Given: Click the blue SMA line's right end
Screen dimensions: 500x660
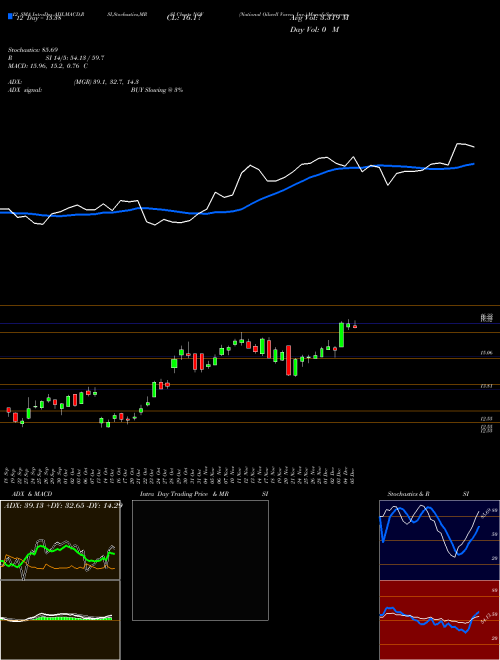Looking at the screenshot, I should [474, 164].
